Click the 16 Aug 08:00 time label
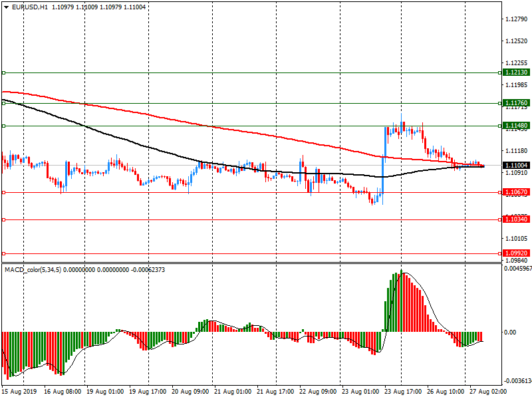 click(63, 392)
